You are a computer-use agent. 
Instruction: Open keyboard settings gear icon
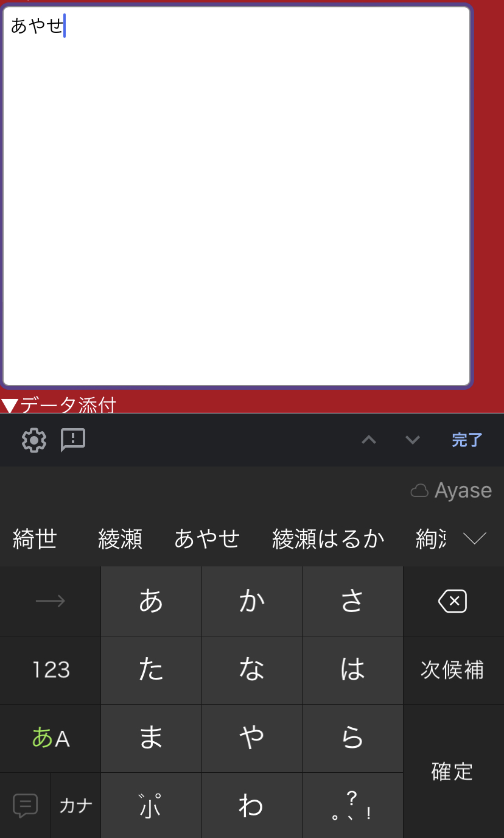click(x=34, y=440)
